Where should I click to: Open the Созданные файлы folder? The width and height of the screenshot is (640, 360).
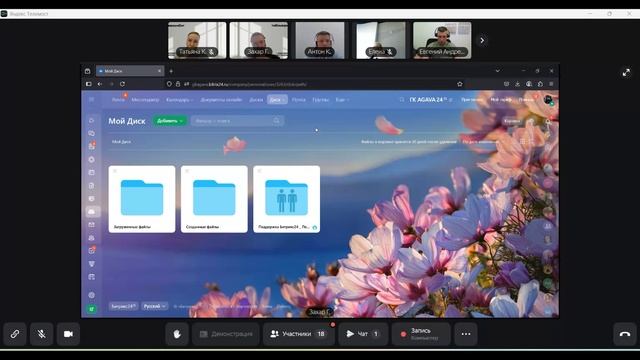(214, 199)
